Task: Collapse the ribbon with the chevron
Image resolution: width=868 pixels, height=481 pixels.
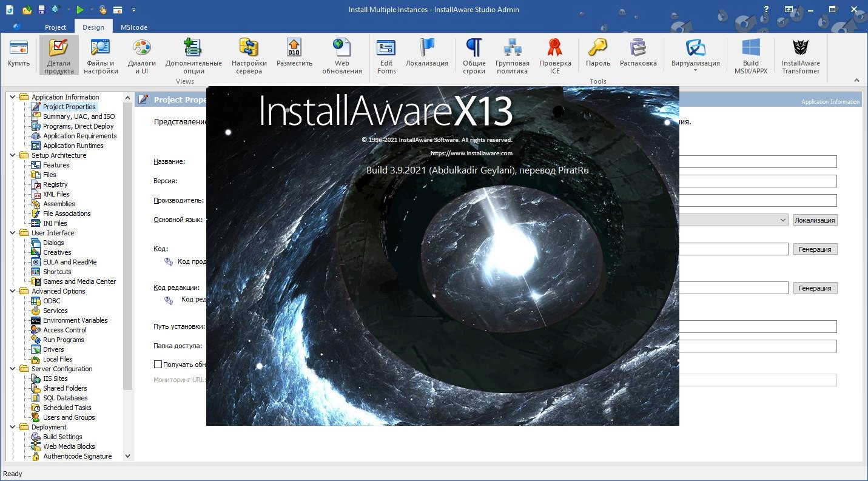Action: point(856,80)
